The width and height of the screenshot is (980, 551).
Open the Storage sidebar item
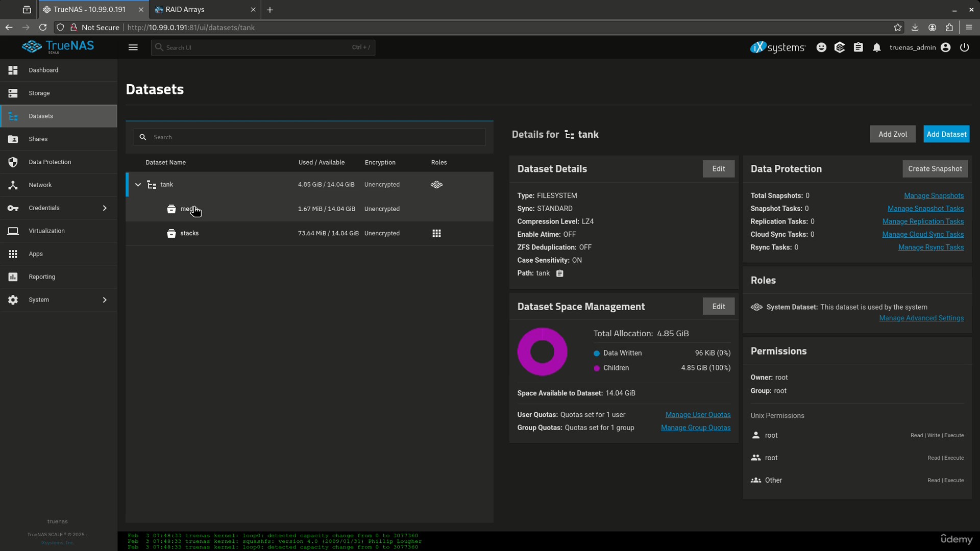coord(59,93)
